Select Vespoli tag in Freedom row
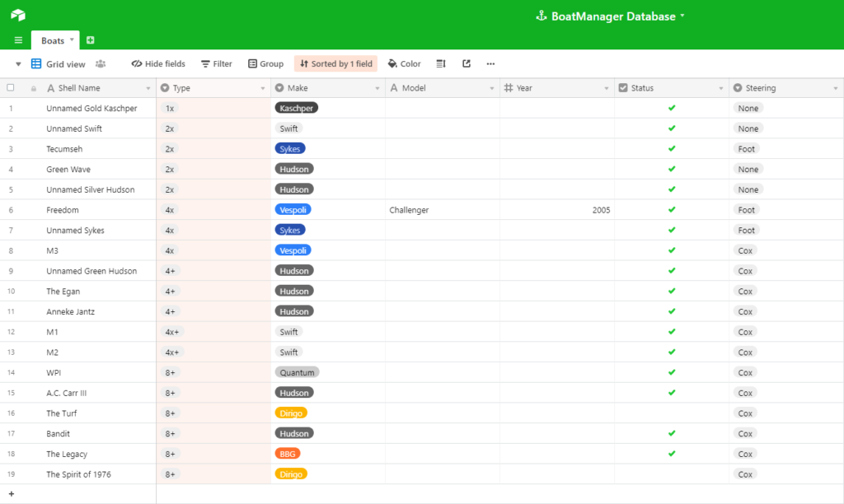 (x=293, y=210)
